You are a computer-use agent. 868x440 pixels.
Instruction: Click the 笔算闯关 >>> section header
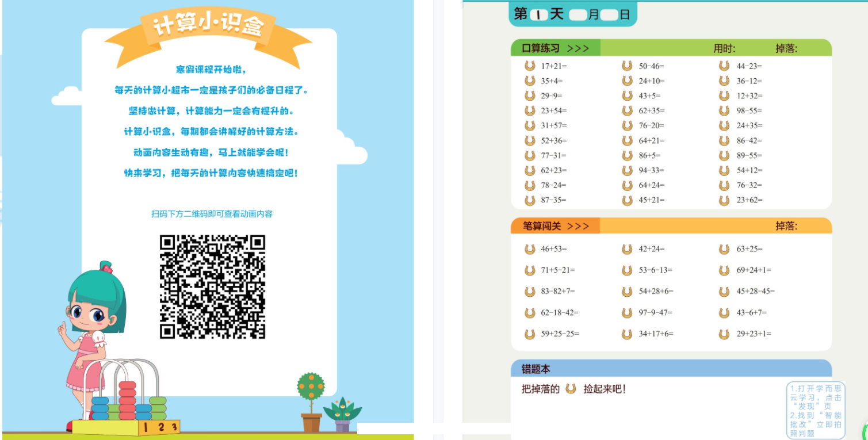pos(556,226)
